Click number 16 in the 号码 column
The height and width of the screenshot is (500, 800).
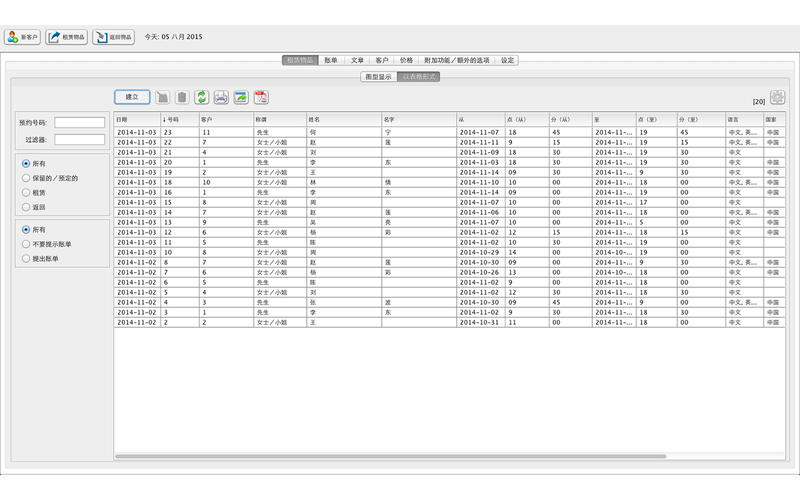(x=168, y=192)
